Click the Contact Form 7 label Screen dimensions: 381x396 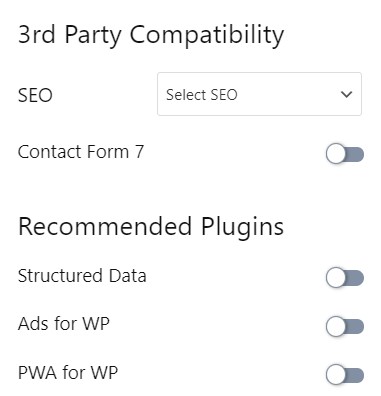(x=81, y=152)
